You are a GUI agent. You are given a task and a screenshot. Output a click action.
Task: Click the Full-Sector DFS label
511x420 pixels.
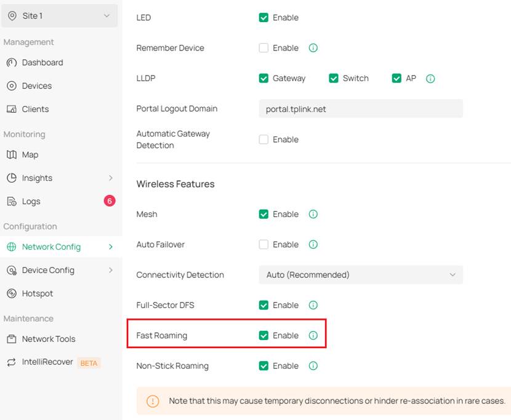coord(165,305)
